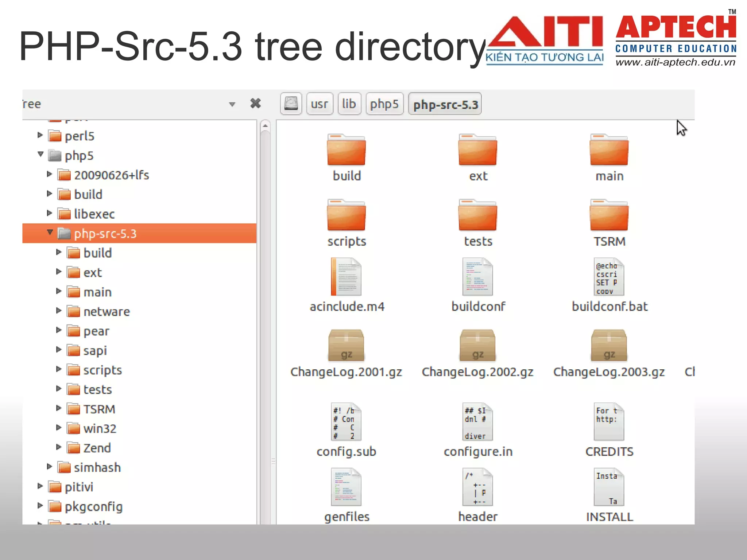The width and height of the screenshot is (747, 560).
Task: Go to php5 in the path bar
Action: 384,104
